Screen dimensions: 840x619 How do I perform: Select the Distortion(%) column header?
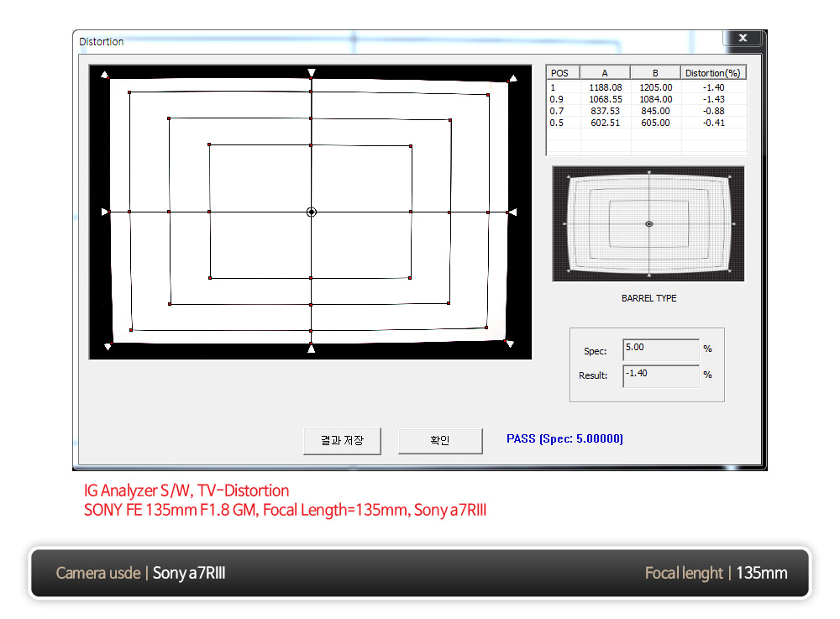pyautogui.click(x=713, y=72)
